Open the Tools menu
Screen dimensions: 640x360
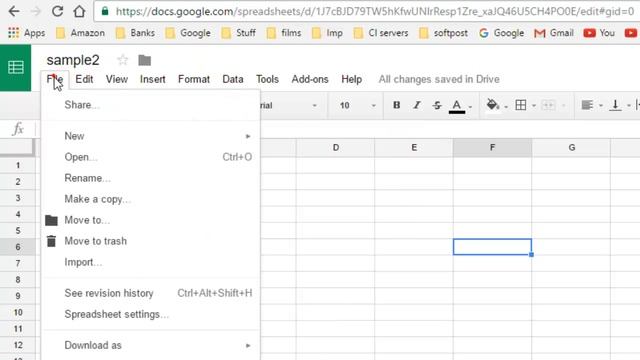tap(267, 79)
